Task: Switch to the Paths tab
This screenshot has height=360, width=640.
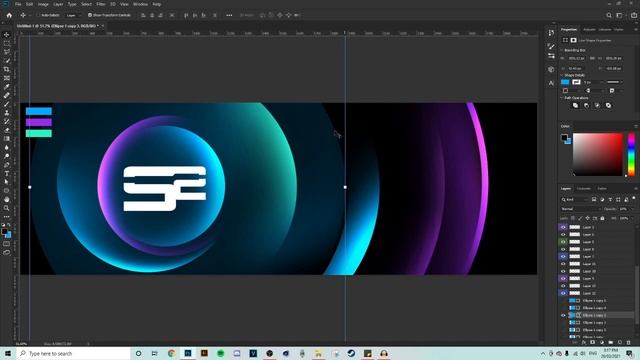Action: pyautogui.click(x=602, y=189)
